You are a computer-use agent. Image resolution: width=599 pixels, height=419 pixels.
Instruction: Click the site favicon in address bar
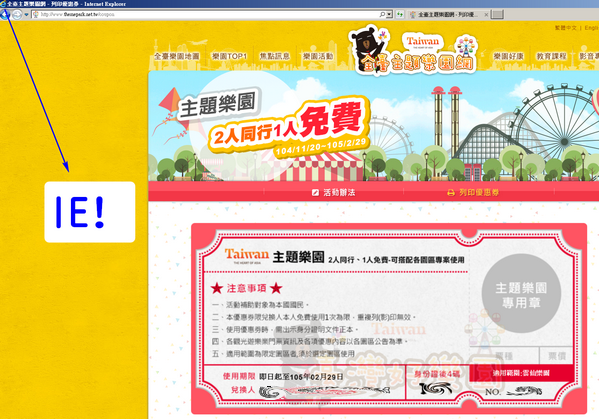coord(36,15)
